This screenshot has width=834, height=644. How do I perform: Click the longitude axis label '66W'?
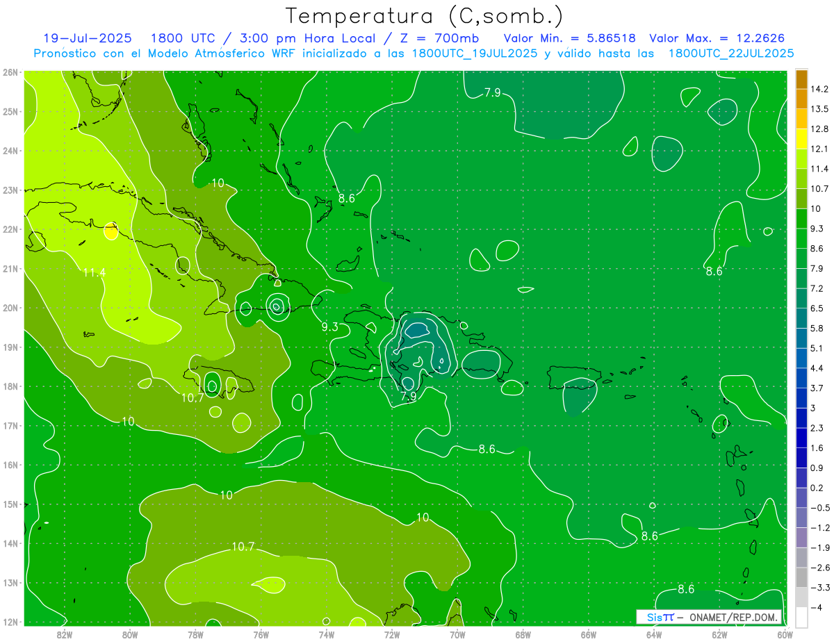point(589,634)
